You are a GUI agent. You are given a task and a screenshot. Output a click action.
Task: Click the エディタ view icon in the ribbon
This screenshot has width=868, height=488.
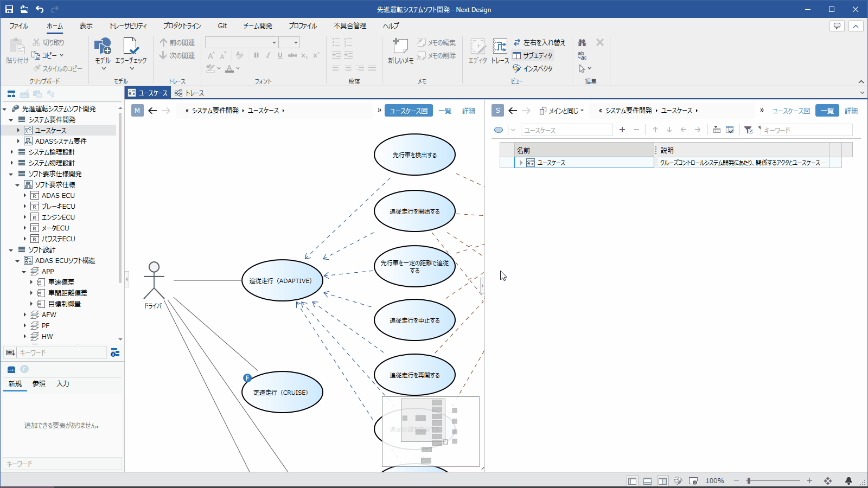pos(478,47)
